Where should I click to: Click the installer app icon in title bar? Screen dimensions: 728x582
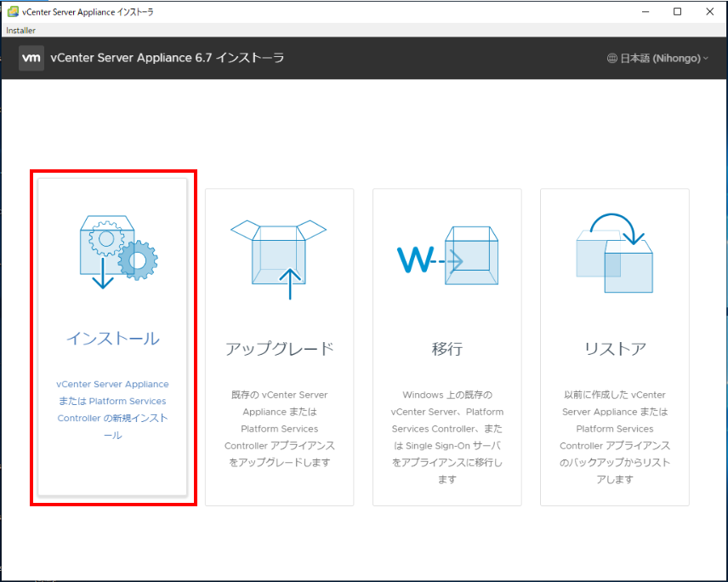[x=13, y=12]
